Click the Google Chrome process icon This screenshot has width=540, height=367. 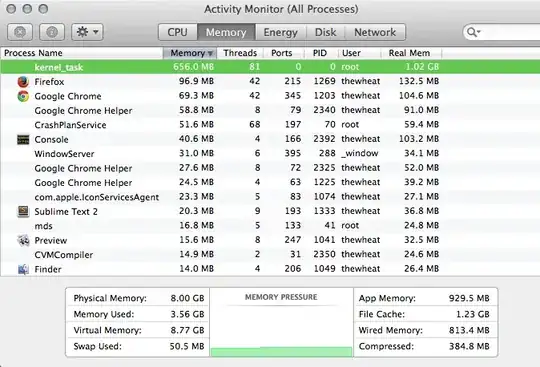point(23,96)
